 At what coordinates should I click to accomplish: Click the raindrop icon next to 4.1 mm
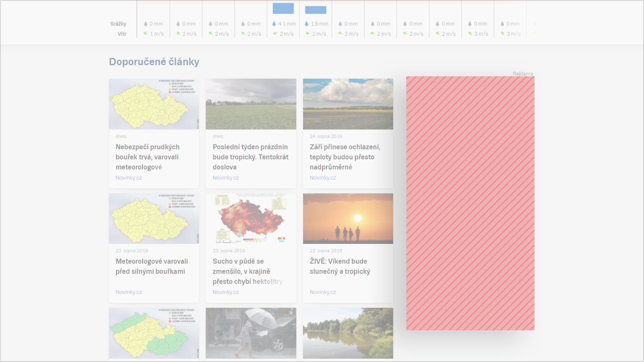[274, 24]
